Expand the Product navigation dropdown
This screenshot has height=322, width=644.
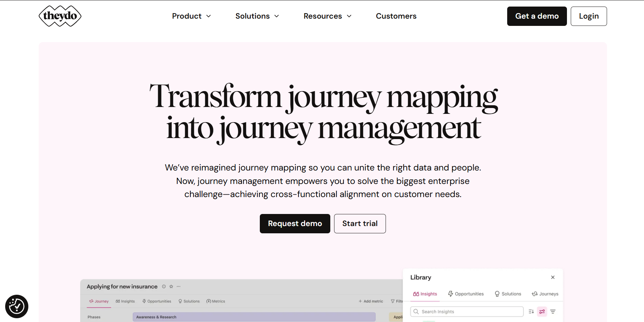[x=191, y=16]
